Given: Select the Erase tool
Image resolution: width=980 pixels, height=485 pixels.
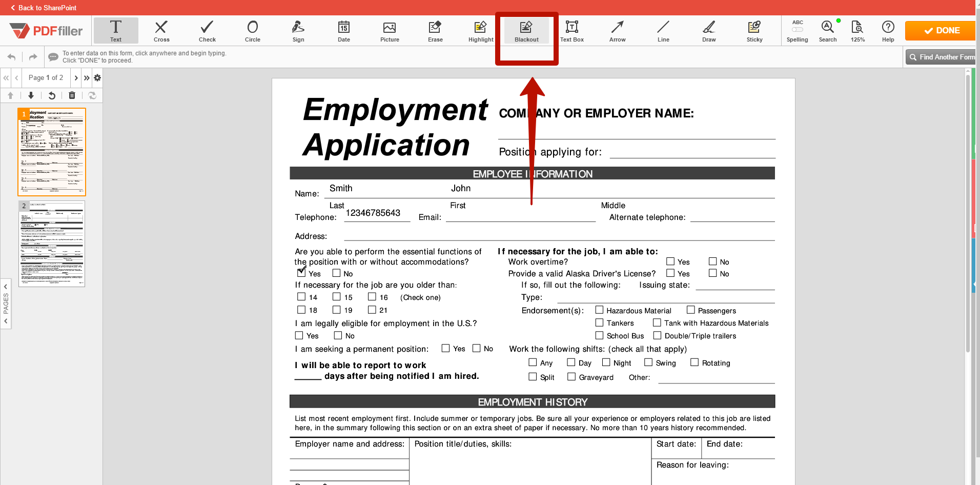Looking at the screenshot, I should [435, 31].
